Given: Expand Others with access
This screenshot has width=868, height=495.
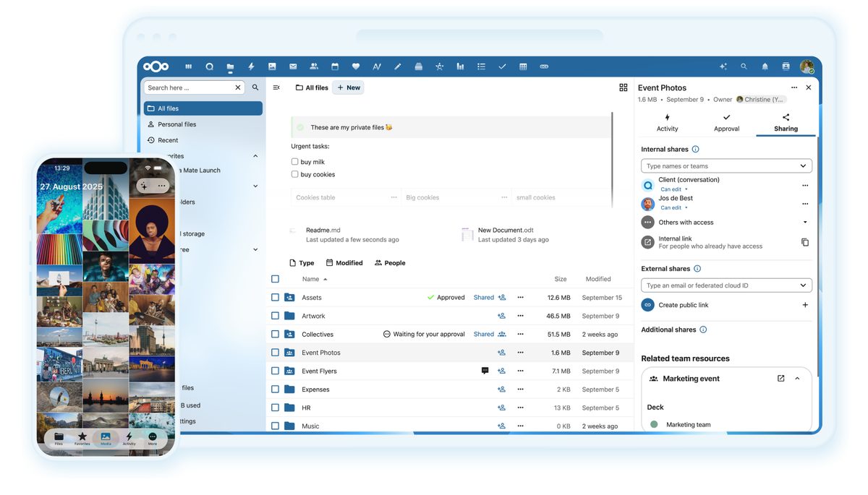Looking at the screenshot, I should pos(805,223).
